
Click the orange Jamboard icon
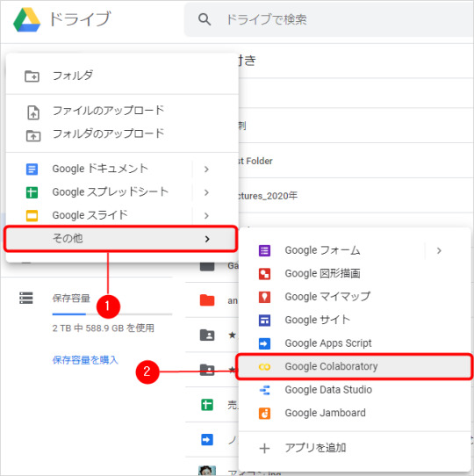pos(264,414)
